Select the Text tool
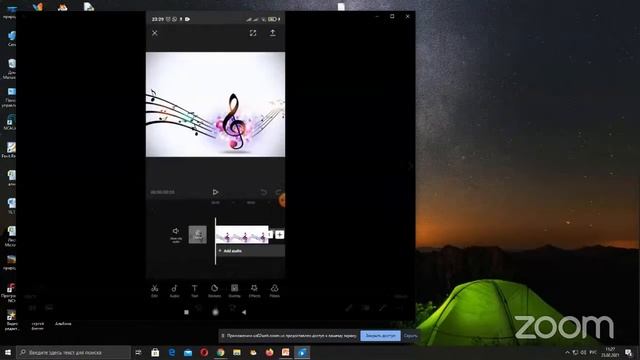Viewport: 640px width, 360px height. pos(194,291)
